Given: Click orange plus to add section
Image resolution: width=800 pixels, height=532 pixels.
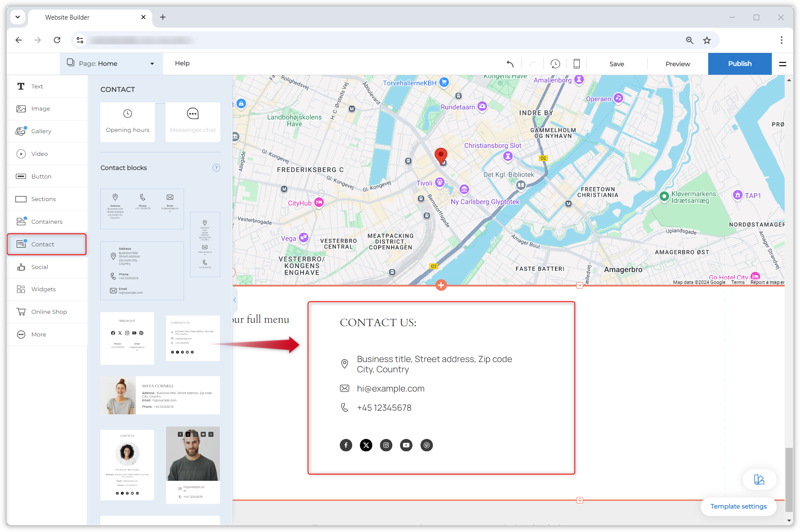Looking at the screenshot, I should (x=441, y=285).
